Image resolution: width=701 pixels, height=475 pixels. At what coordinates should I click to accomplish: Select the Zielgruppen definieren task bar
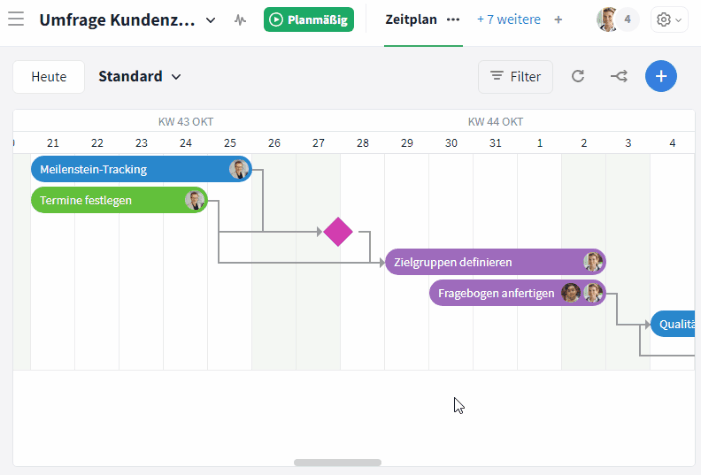[x=495, y=262]
